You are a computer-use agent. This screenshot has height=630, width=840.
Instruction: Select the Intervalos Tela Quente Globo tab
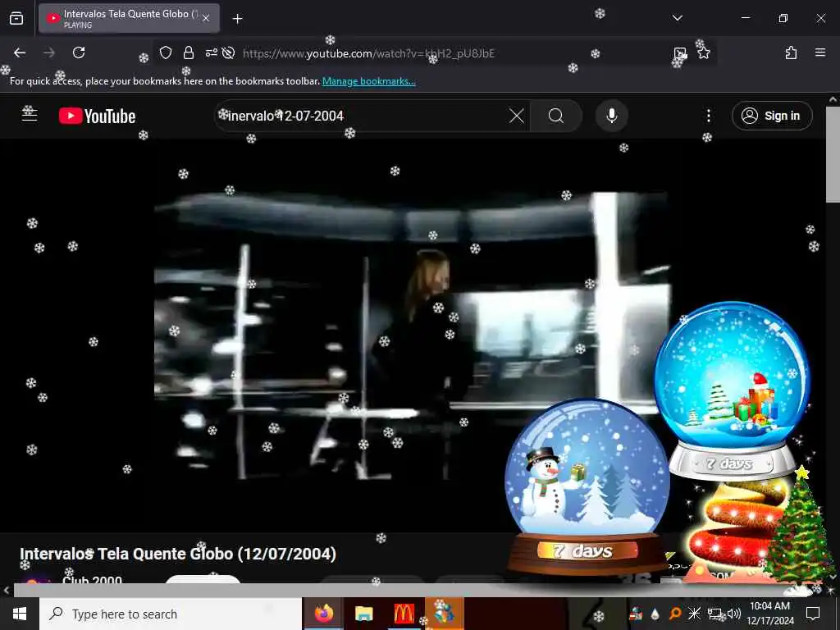point(129,18)
